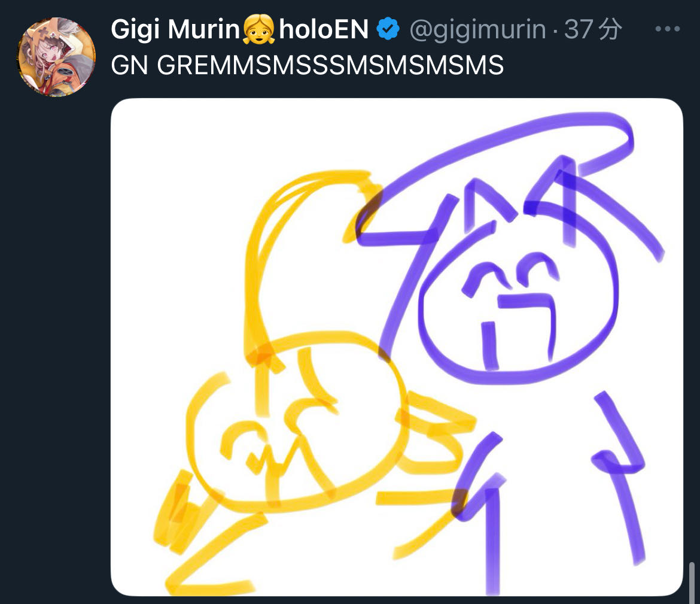Click the GN GREMMSMSSSMSMSMSMS tweet text
This screenshot has height=604, width=700.
307,65
